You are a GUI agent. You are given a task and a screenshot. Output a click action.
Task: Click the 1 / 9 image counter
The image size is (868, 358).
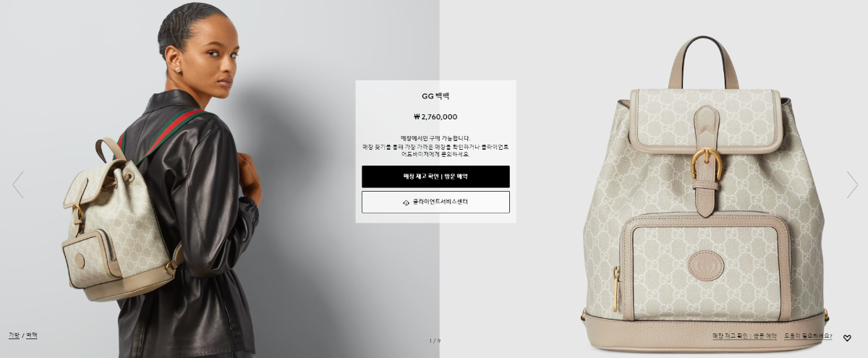pos(435,341)
